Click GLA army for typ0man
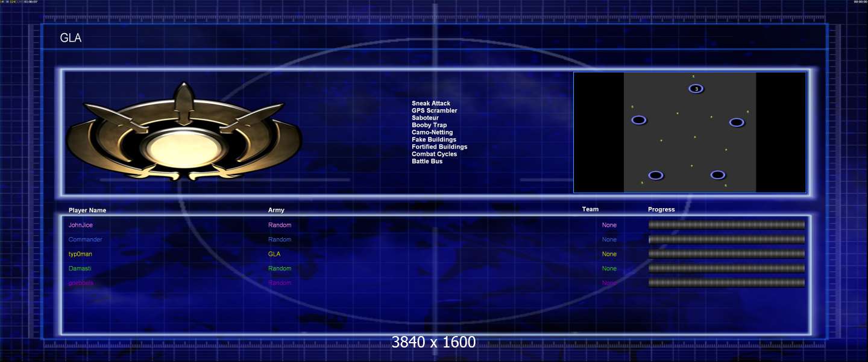 [274, 254]
